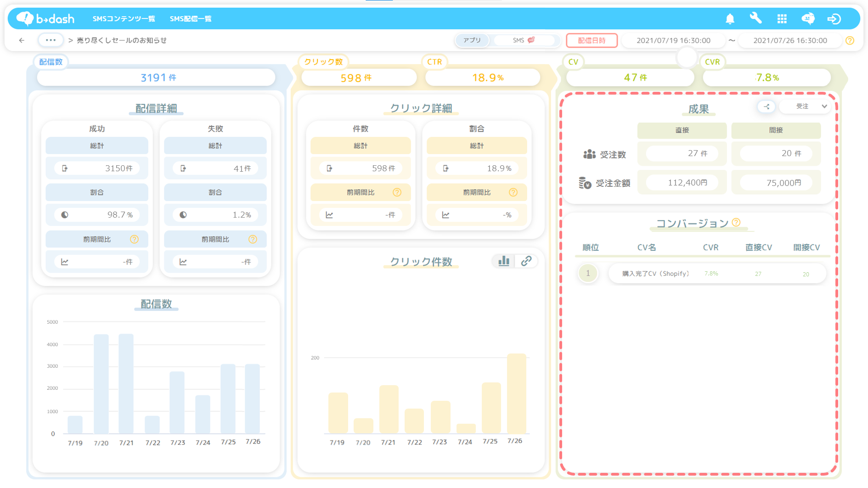868x488 pixels.
Task: Click the 受注数 people icon
Action: [x=589, y=154]
